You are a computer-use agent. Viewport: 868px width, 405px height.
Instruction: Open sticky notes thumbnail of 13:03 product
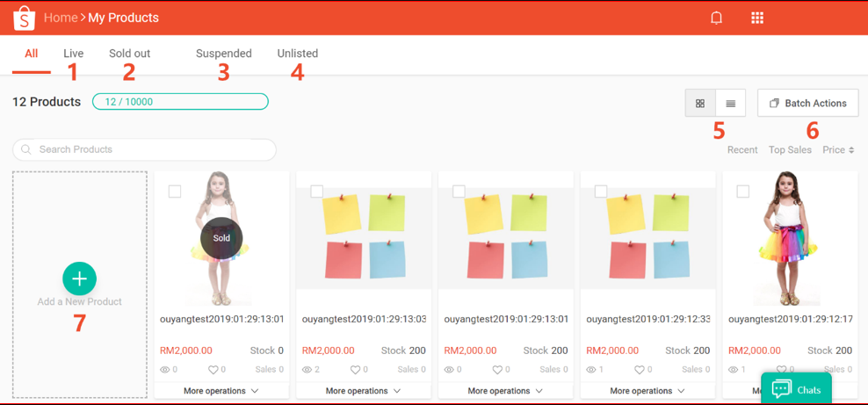pos(364,238)
